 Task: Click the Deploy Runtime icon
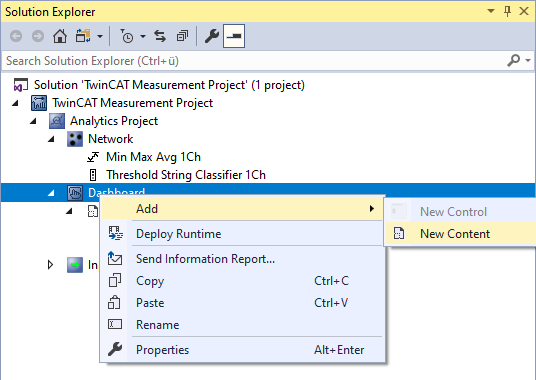(x=116, y=233)
